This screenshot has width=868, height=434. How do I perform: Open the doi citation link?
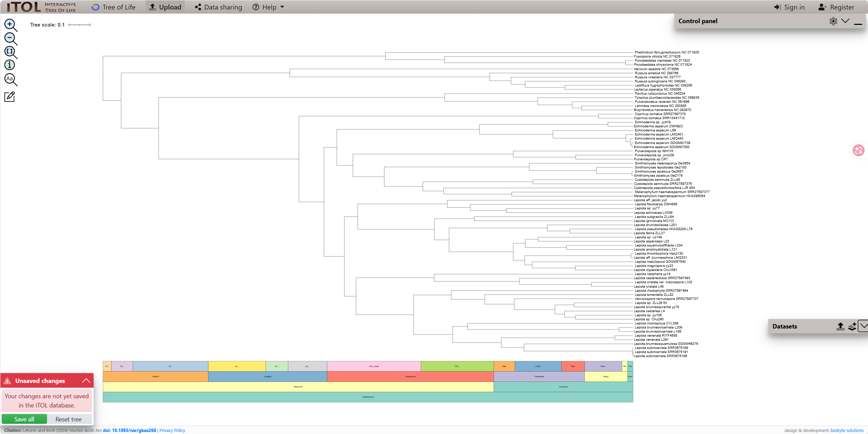pos(130,430)
